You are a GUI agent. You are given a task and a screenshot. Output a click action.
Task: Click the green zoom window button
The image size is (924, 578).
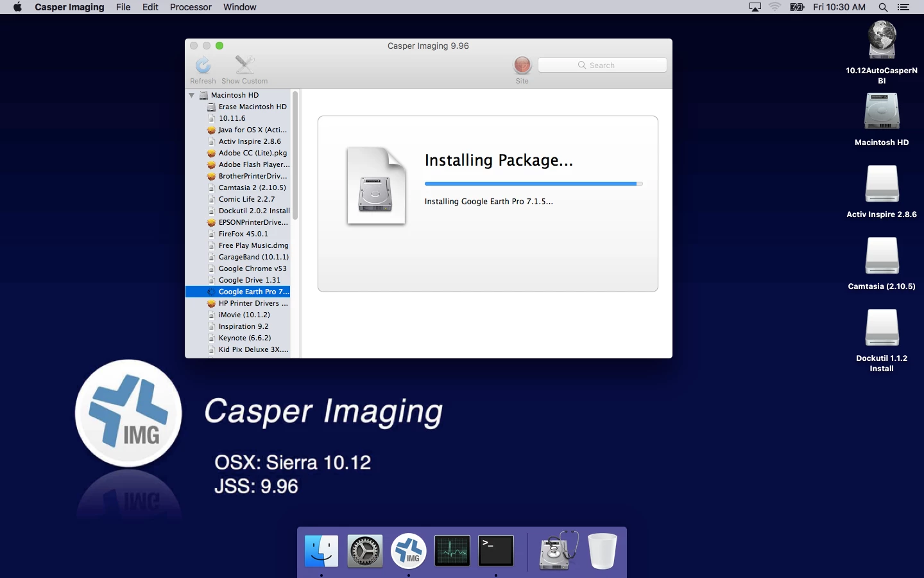pos(219,46)
